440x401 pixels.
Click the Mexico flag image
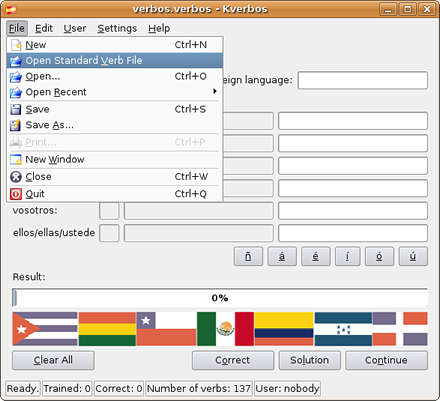click(x=225, y=329)
